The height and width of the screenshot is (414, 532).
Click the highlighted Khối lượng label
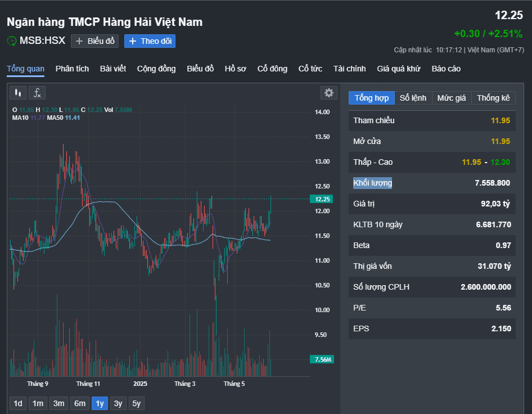coord(372,183)
